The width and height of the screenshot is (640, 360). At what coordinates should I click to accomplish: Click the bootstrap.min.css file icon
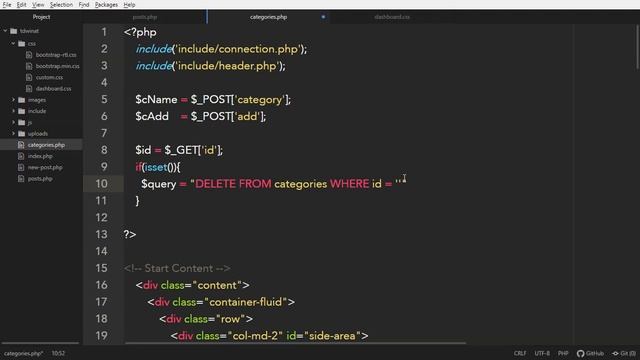[x=29, y=66]
